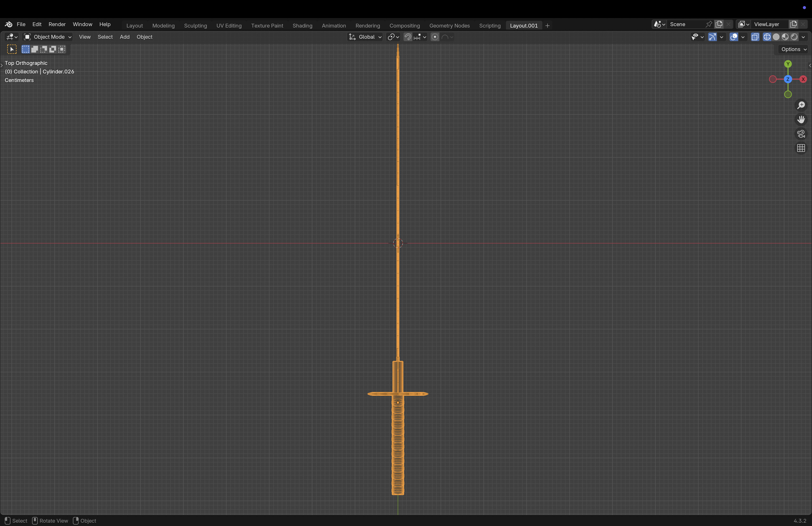Open gizmo options dropdown arrow
Screen dimensions: 812x526
721,37
